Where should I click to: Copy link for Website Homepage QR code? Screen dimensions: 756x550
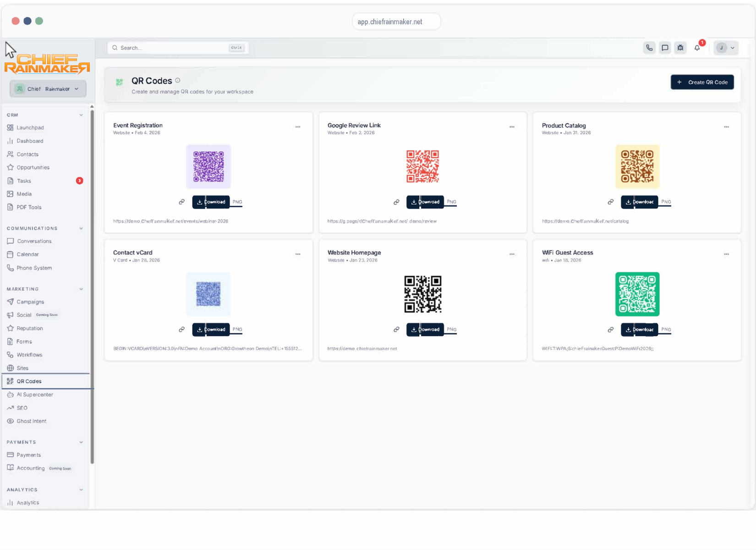pos(396,330)
